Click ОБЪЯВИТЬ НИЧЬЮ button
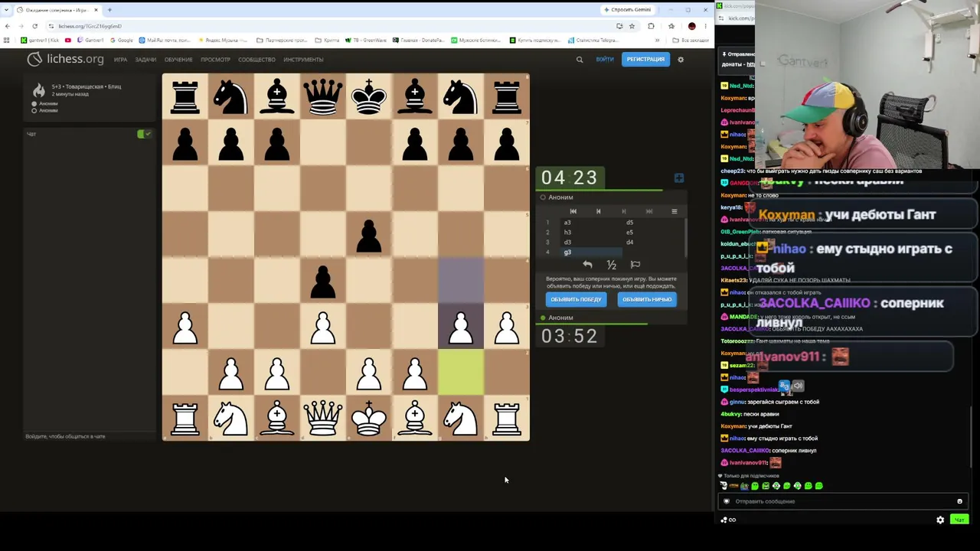 click(x=647, y=299)
